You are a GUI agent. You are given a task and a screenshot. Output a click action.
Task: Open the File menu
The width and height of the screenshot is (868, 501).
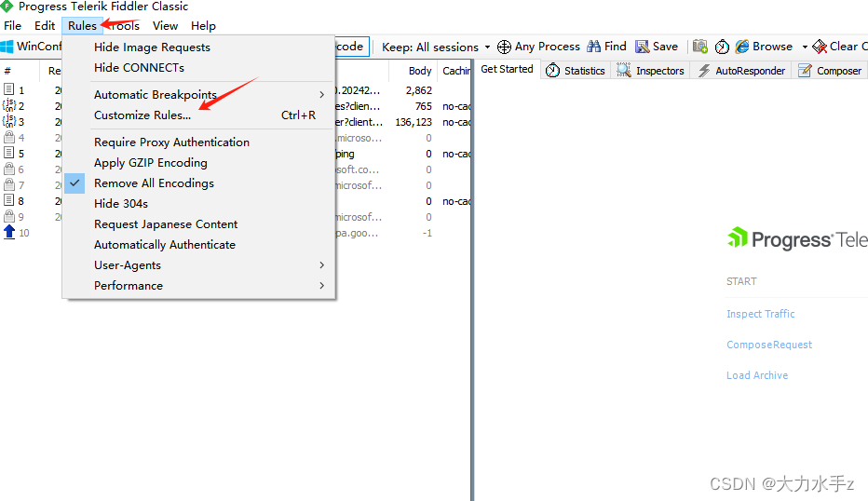[x=12, y=26]
